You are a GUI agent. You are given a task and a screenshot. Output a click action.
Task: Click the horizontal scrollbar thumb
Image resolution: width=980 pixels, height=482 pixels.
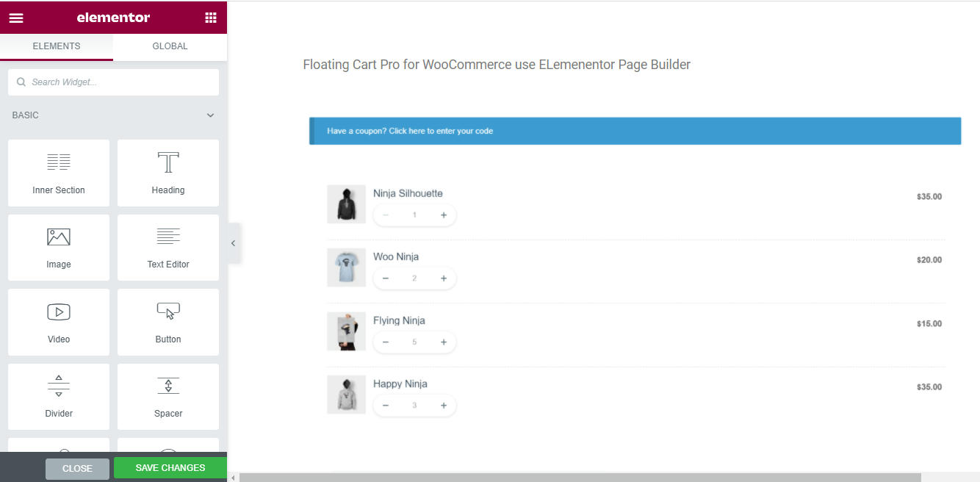tap(580, 478)
